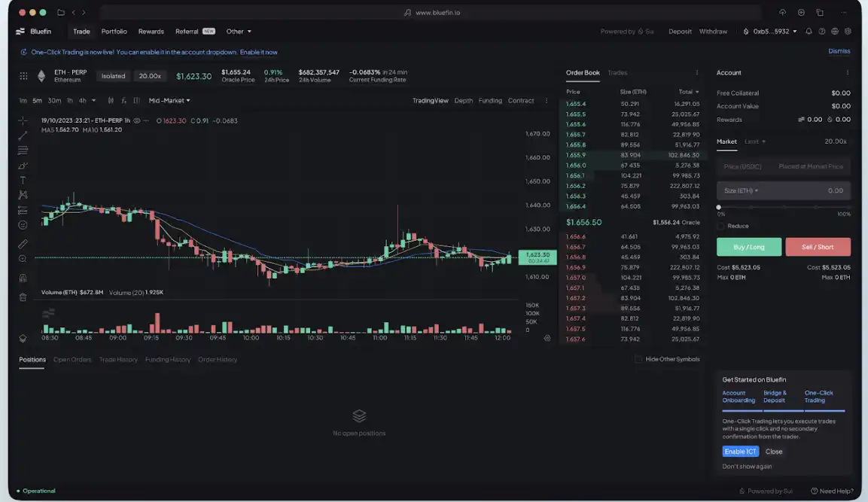Viewport: 868px width, 502px height.
Task: Click the order size slider handle
Action: tap(718, 207)
